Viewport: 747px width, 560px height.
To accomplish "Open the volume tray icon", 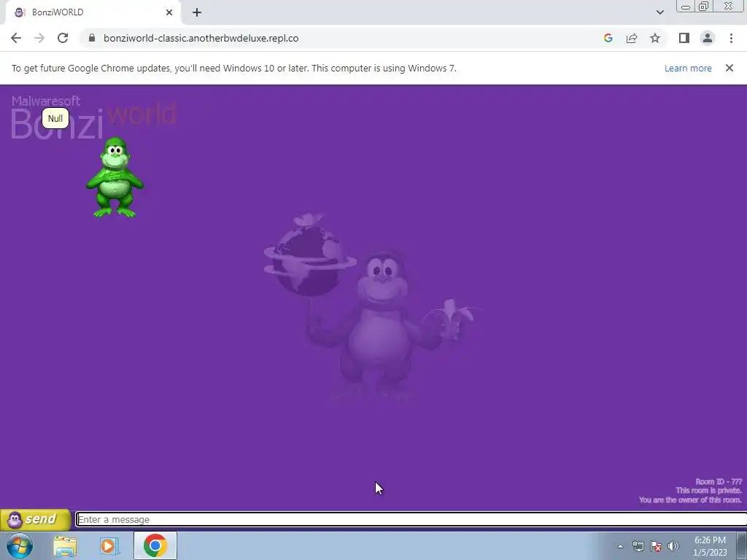I will pos(673,546).
